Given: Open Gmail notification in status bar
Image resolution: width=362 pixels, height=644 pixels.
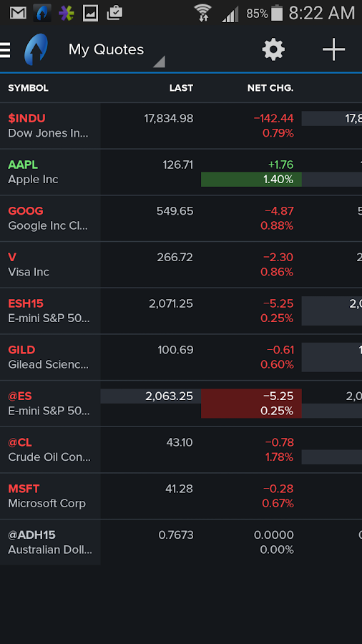Looking at the screenshot, I should [x=18, y=13].
